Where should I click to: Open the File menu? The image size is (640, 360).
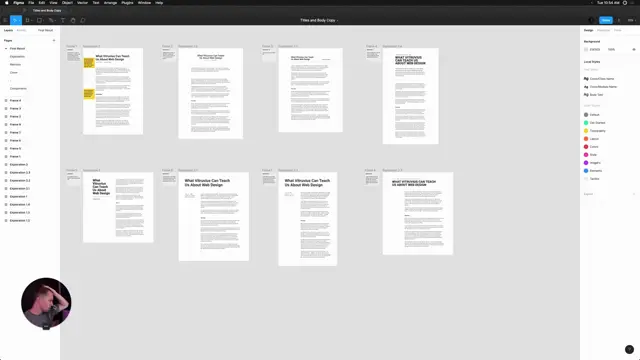(x=31, y=2)
